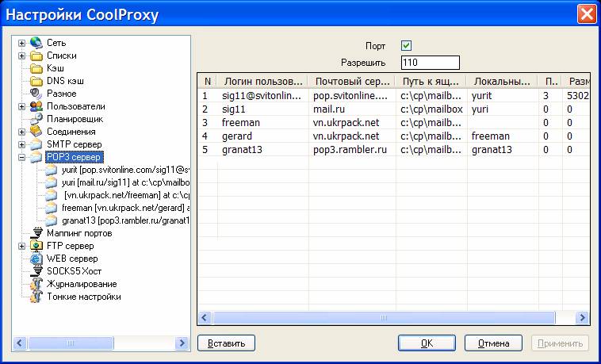Click the Планировщик scheduler icon
The height and width of the screenshot is (364, 601).
(x=36, y=119)
